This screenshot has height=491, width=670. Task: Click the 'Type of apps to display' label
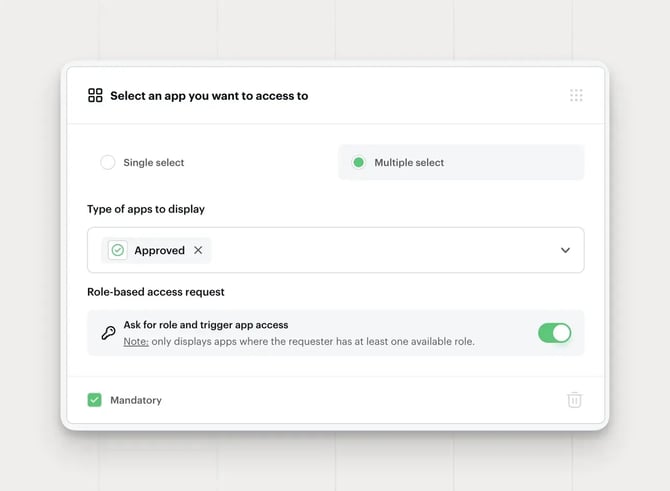click(x=146, y=209)
